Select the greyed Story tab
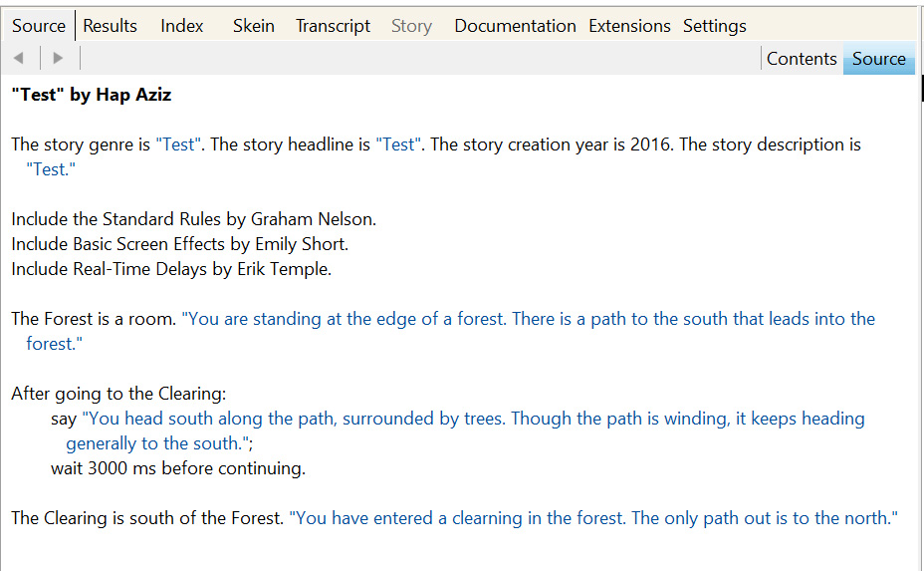The height and width of the screenshot is (571, 924). 411,26
